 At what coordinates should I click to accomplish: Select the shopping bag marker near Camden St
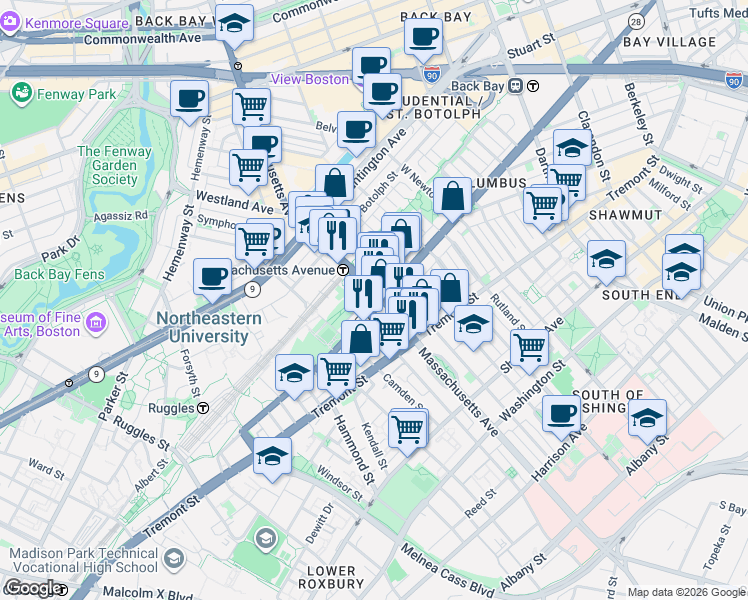[361, 339]
